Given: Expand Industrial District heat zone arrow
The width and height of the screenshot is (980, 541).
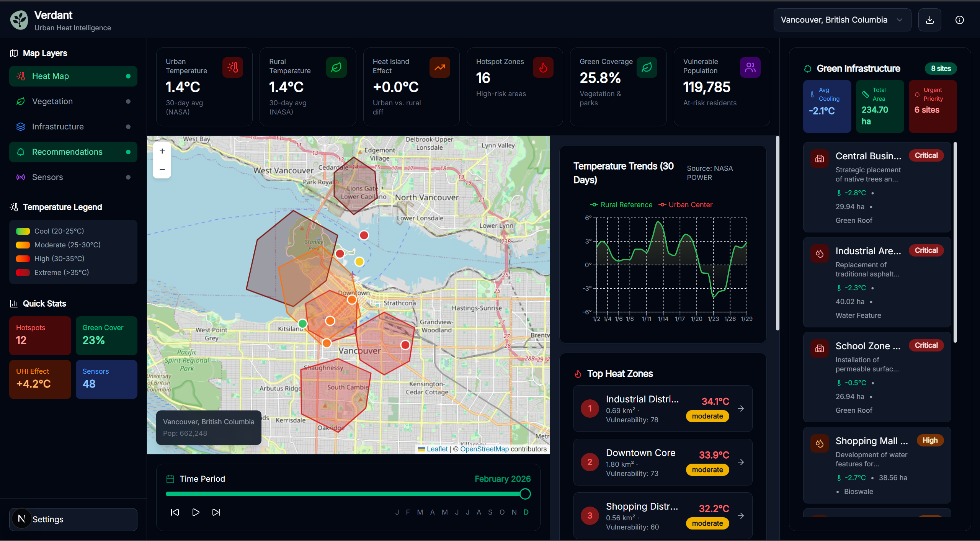Looking at the screenshot, I should click(741, 409).
